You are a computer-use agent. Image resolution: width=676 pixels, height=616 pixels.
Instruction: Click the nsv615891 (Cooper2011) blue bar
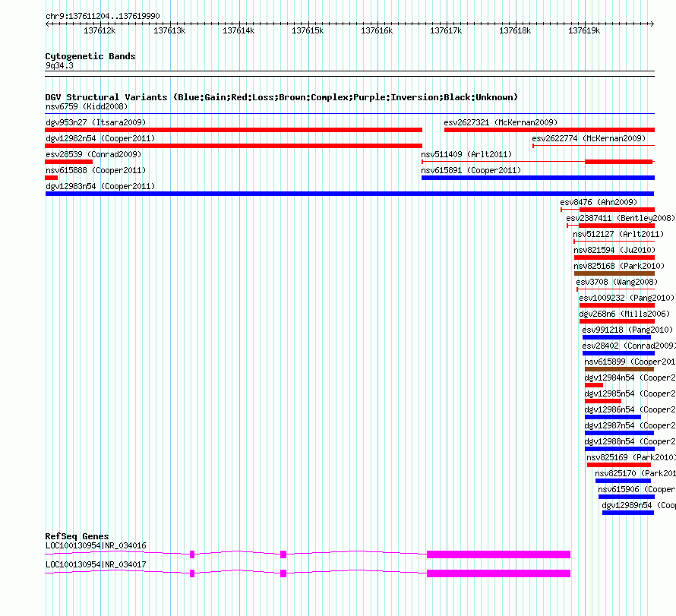[x=538, y=178]
